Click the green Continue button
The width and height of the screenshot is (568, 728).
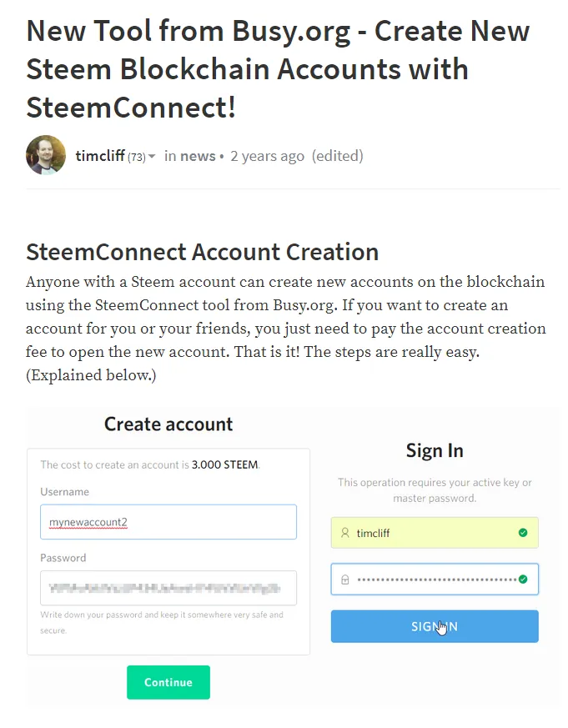tap(168, 682)
